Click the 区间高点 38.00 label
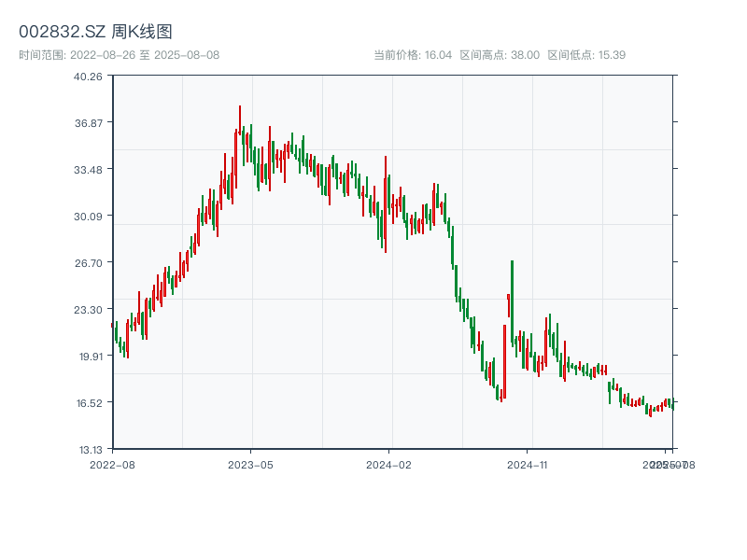Image resolution: width=747 pixels, height=560 pixels. click(500, 55)
